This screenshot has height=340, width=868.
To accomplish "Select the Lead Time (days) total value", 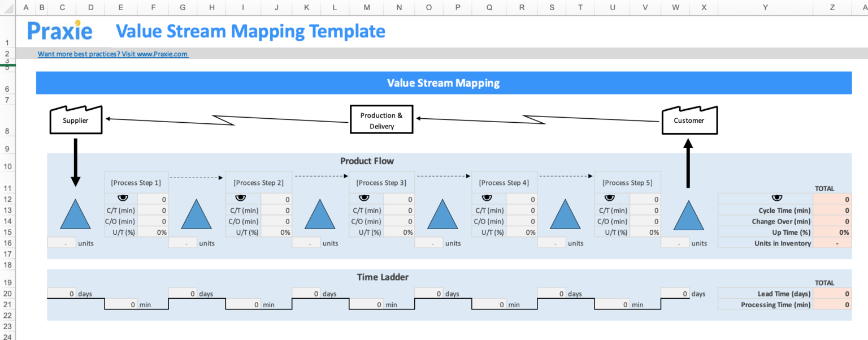I will tap(832, 294).
